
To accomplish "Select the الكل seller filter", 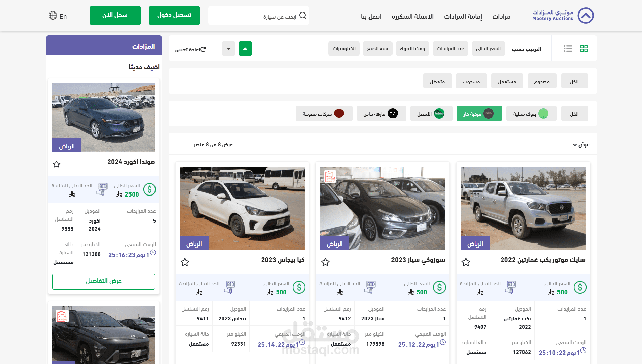I will pyautogui.click(x=574, y=113).
